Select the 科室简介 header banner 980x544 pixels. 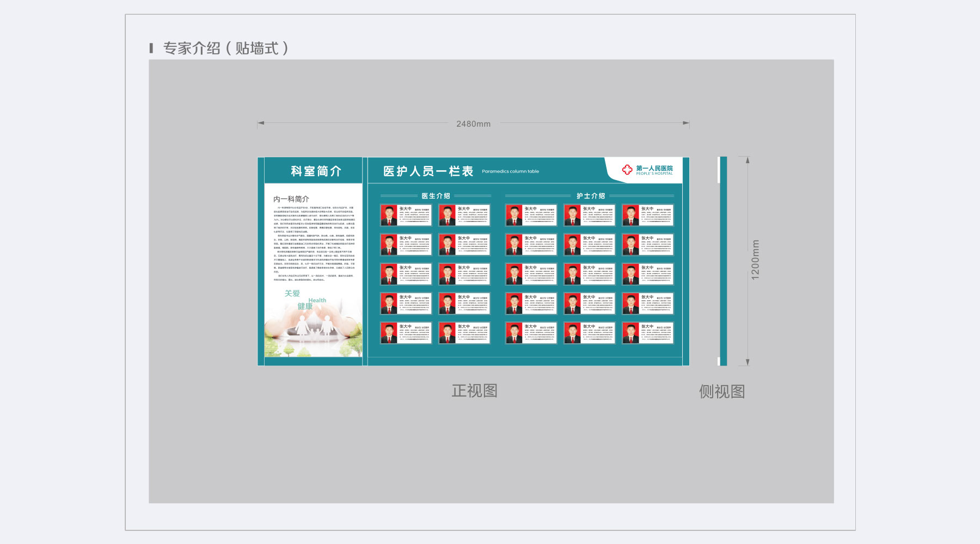point(316,171)
